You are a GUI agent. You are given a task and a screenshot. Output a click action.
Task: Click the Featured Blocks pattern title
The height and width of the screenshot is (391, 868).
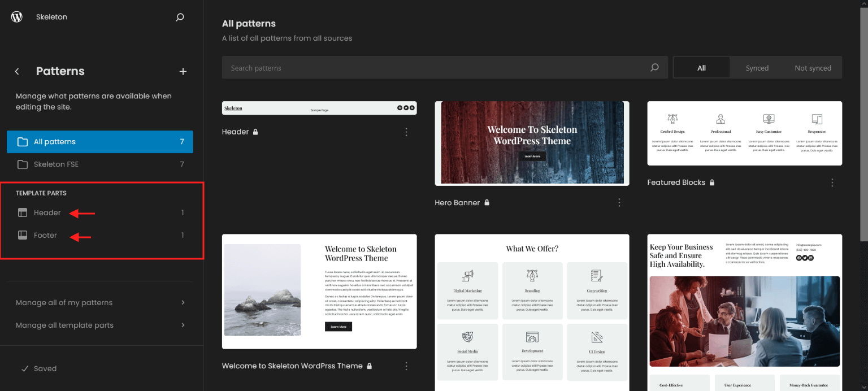point(676,183)
